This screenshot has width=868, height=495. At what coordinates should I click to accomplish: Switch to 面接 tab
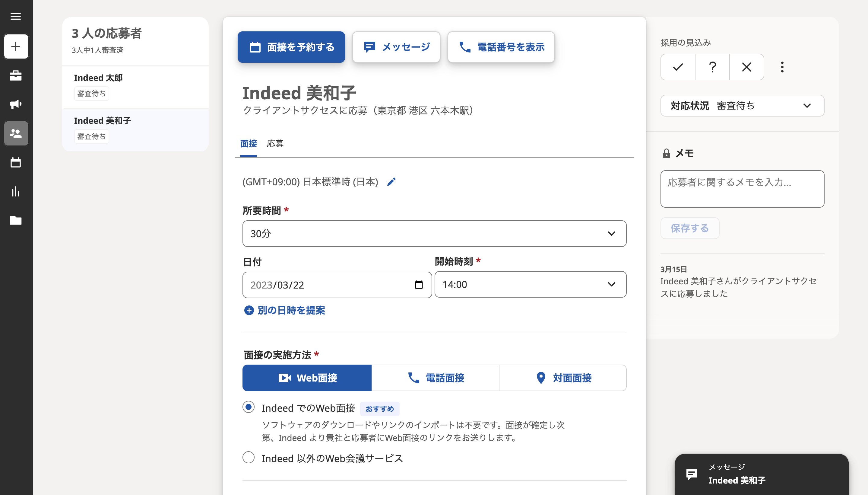[x=248, y=143]
